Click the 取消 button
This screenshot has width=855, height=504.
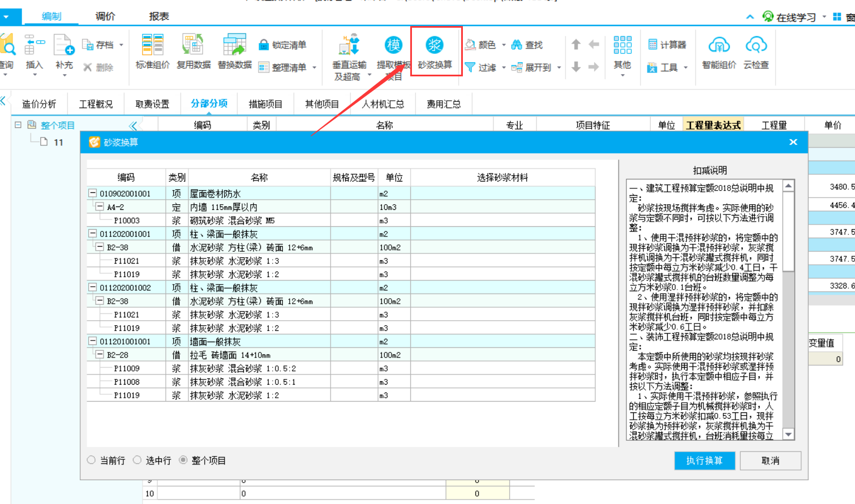[770, 460]
